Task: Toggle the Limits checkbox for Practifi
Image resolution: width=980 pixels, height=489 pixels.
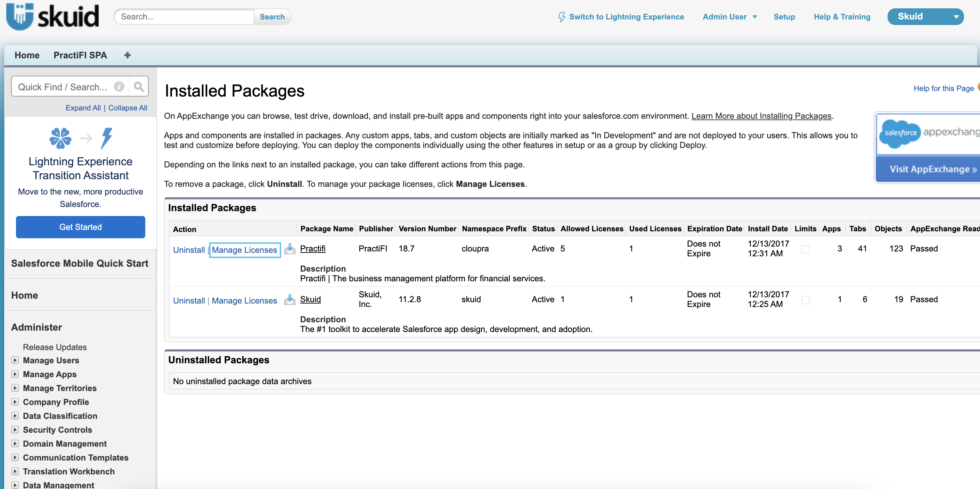Action: tap(806, 249)
